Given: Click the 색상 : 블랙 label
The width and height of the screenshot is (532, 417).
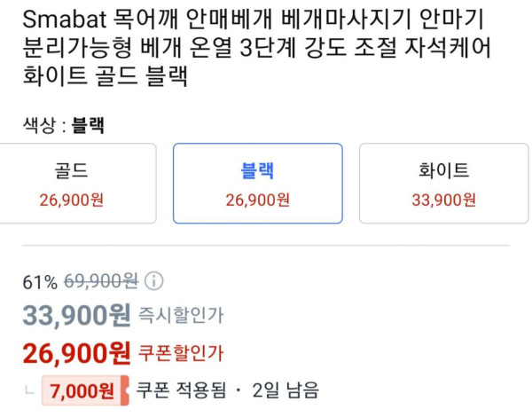Looking at the screenshot, I should 63,125.
